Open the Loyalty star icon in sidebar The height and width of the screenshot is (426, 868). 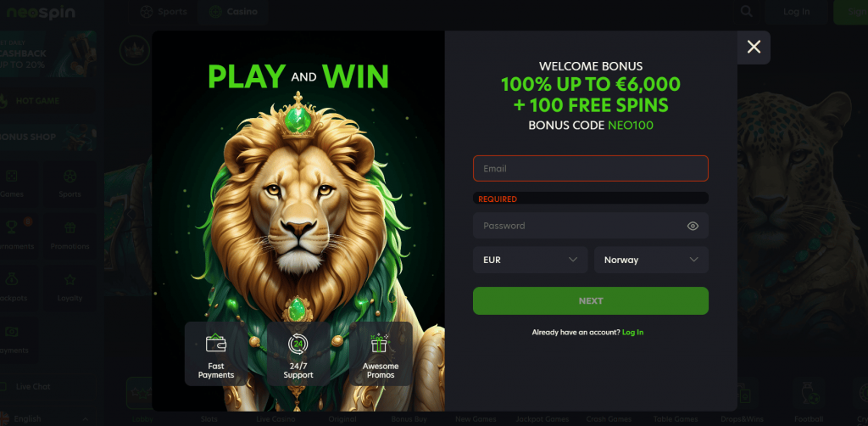coord(70,280)
